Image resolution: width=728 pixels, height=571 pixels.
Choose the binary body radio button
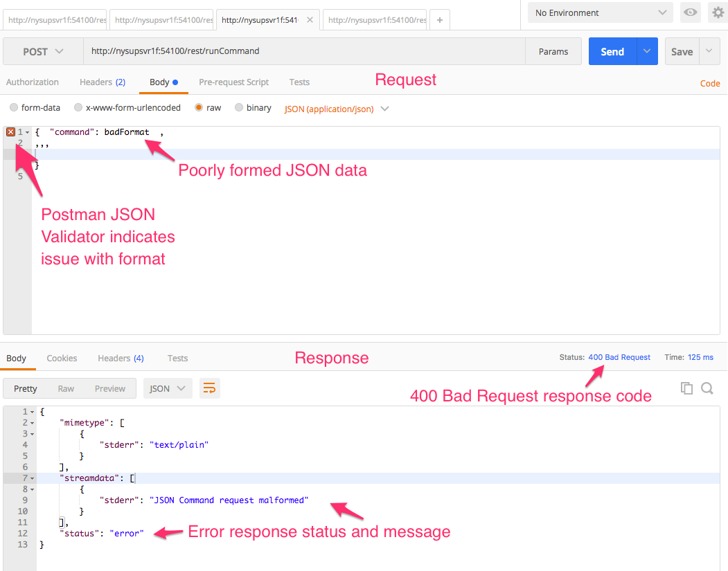pos(239,108)
